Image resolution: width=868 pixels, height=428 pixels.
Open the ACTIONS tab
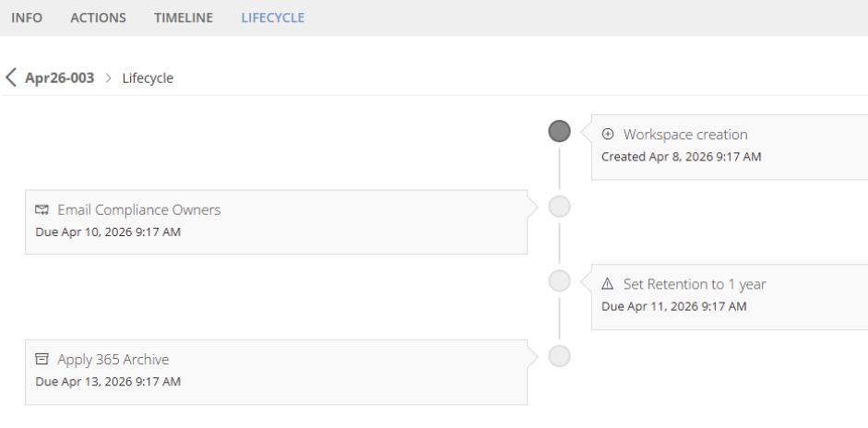[x=98, y=18]
